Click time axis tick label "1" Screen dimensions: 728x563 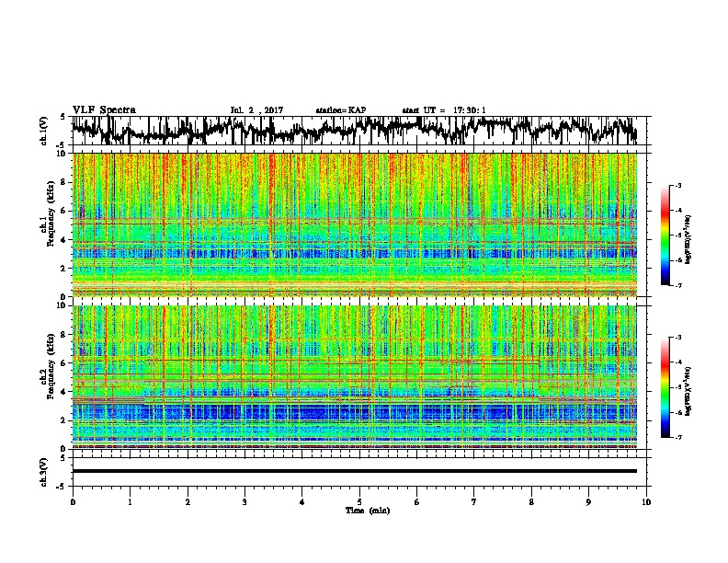tap(130, 502)
